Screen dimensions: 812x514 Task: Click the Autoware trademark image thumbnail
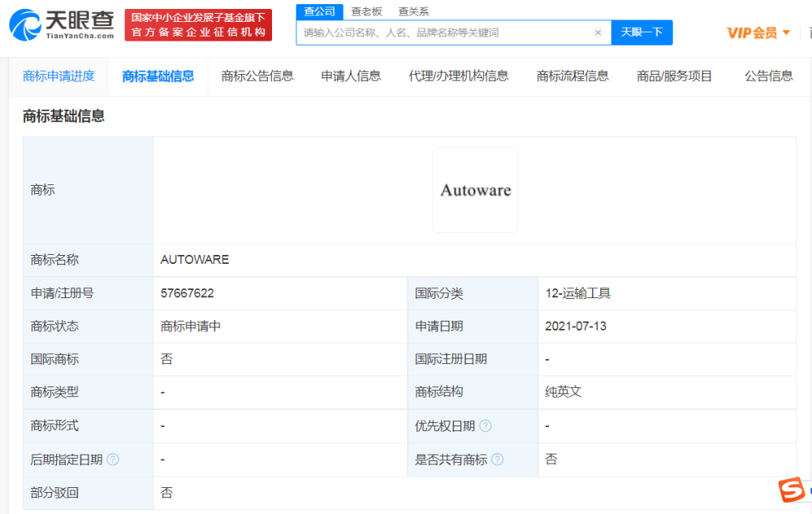pos(475,190)
